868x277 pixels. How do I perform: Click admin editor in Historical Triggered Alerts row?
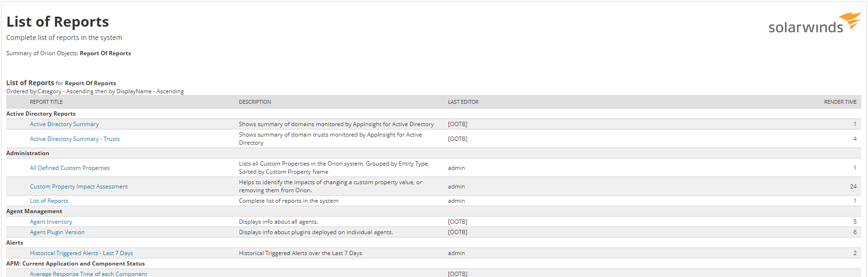coord(456,253)
